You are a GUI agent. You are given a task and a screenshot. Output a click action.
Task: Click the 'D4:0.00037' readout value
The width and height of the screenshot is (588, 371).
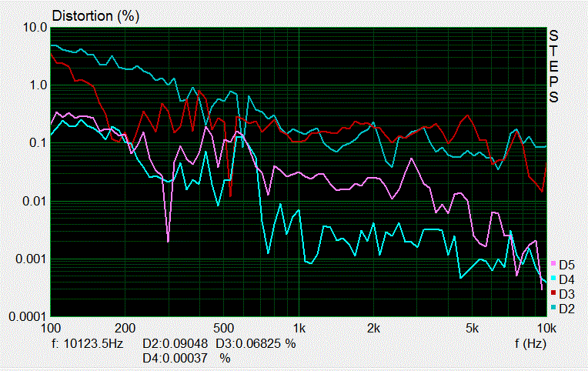(x=175, y=358)
